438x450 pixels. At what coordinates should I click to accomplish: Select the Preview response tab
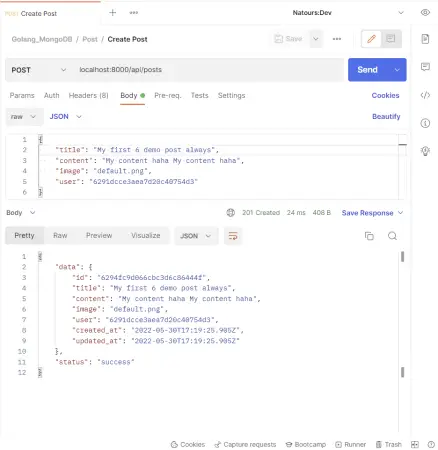tap(99, 235)
